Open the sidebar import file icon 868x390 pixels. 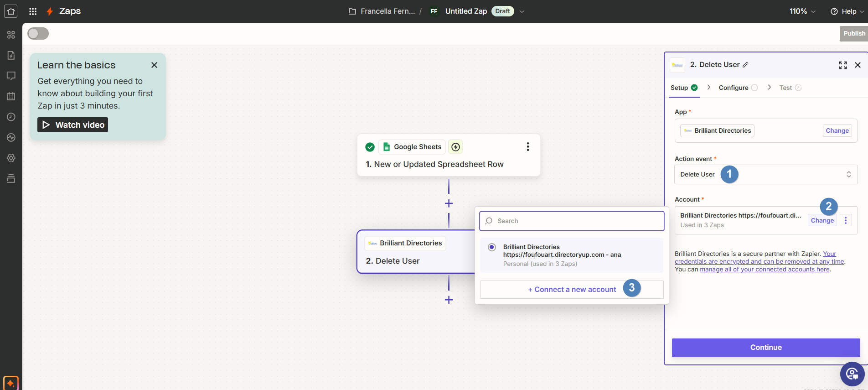click(x=11, y=55)
